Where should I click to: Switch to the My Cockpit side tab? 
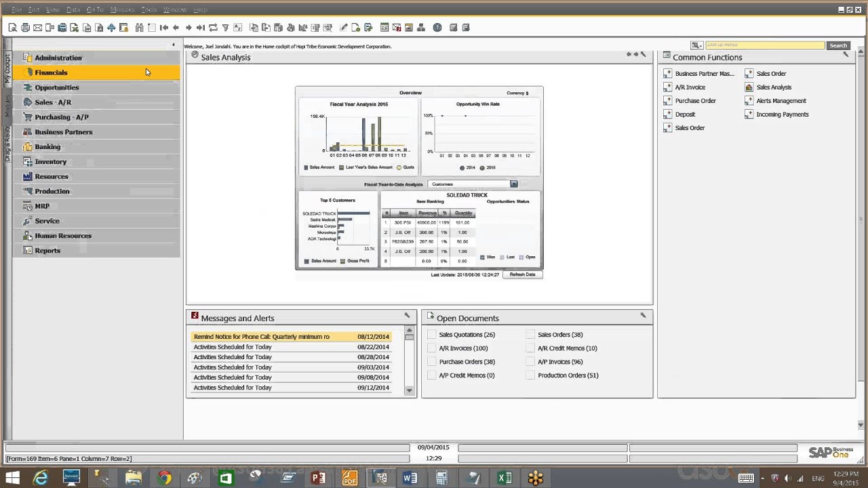(x=7, y=68)
